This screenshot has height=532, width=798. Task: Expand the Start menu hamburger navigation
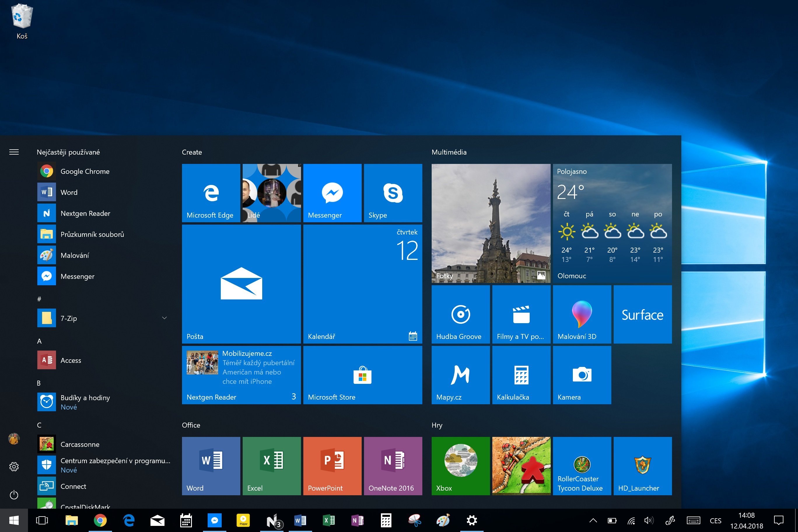click(x=14, y=152)
